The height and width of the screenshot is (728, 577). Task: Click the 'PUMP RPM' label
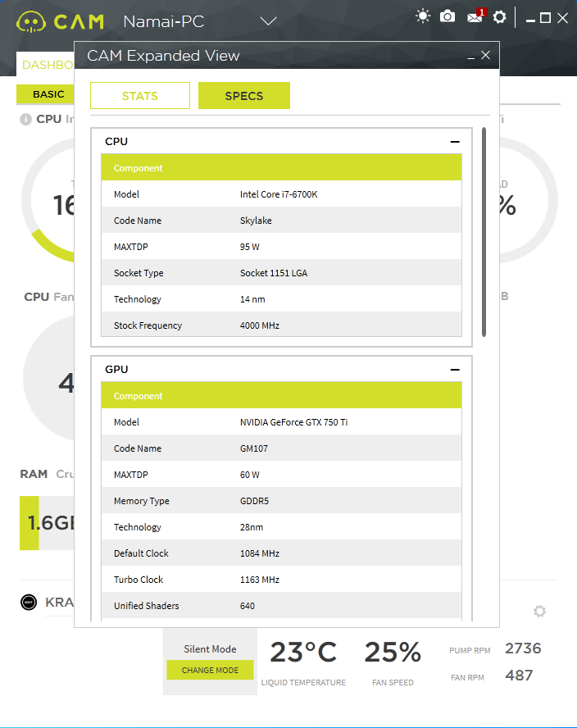point(470,650)
